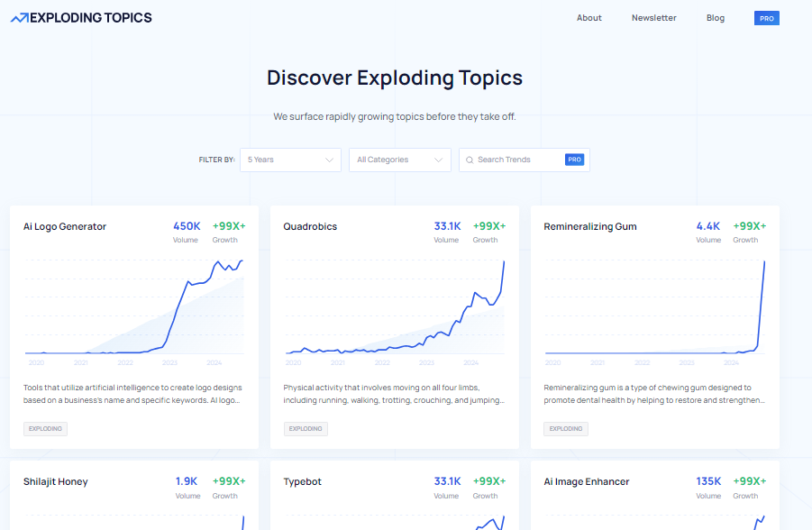
Task: Click +99X+ growth on Remineralizing Gum
Action: click(749, 226)
